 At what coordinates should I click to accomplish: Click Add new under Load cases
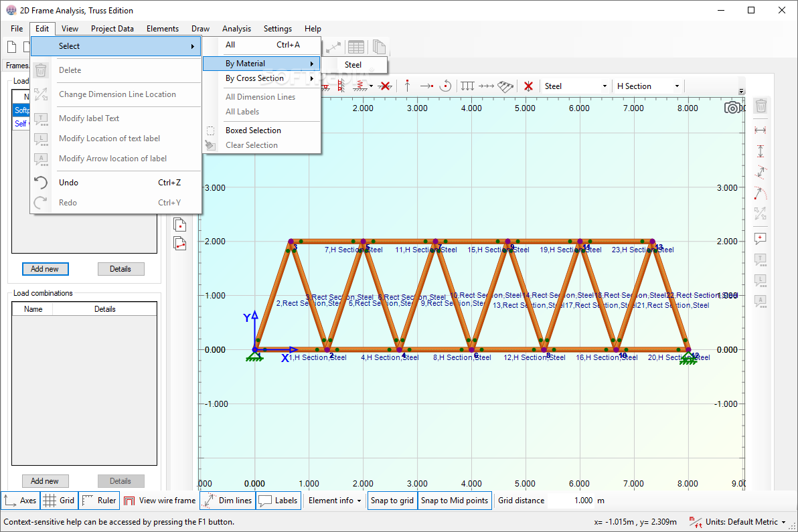coord(46,269)
